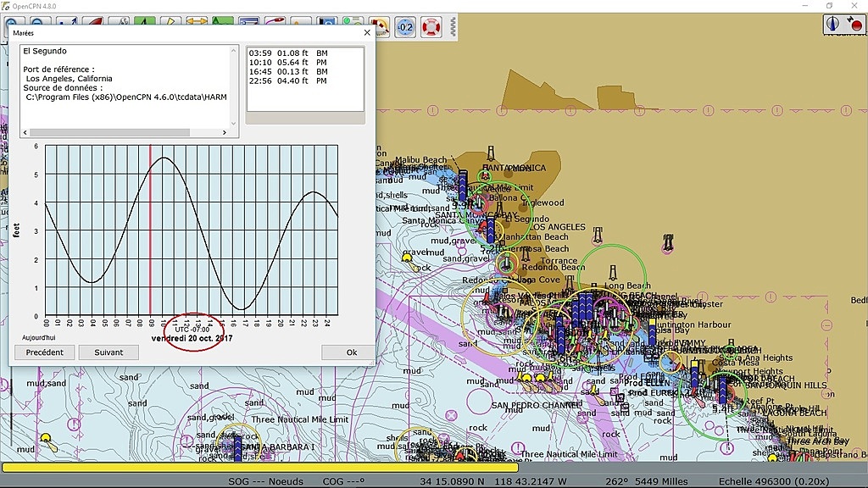
Task: Select the 22:56 04.40 ft PM row
Action: click(x=288, y=80)
